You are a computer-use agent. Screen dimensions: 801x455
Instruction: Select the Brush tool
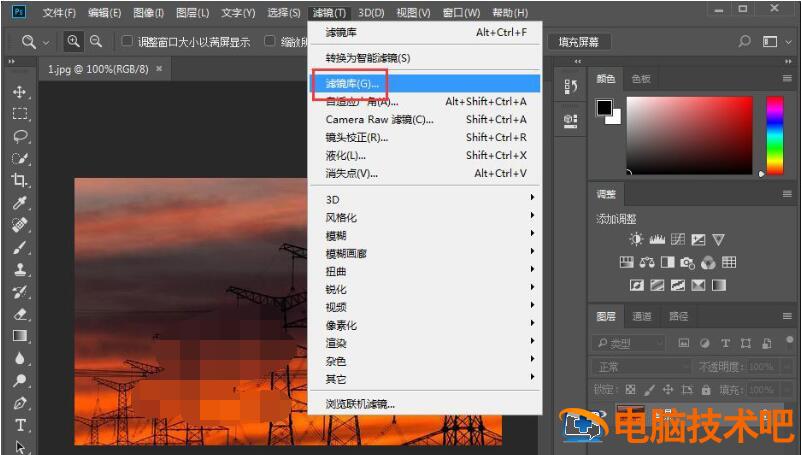(x=20, y=247)
